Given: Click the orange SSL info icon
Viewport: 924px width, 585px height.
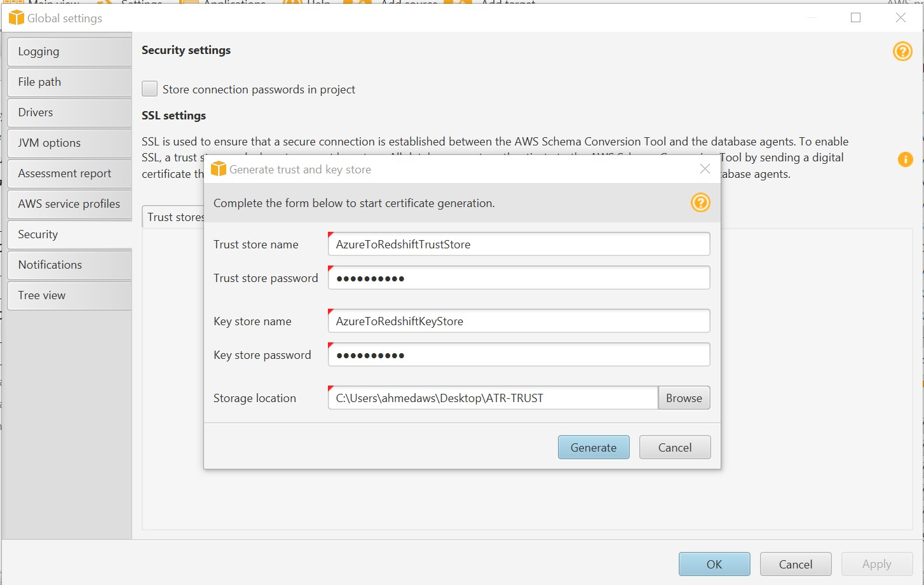Looking at the screenshot, I should click(x=906, y=159).
